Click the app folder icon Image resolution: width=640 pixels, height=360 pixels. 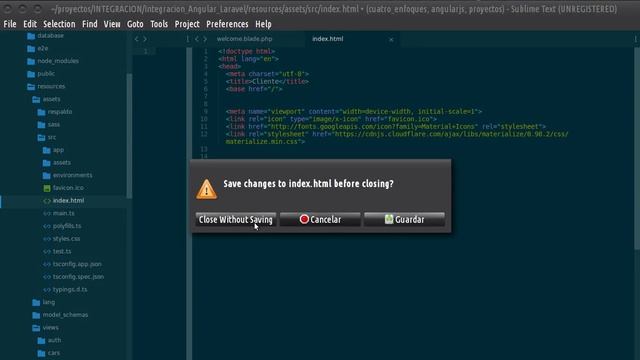tap(47, 150)
